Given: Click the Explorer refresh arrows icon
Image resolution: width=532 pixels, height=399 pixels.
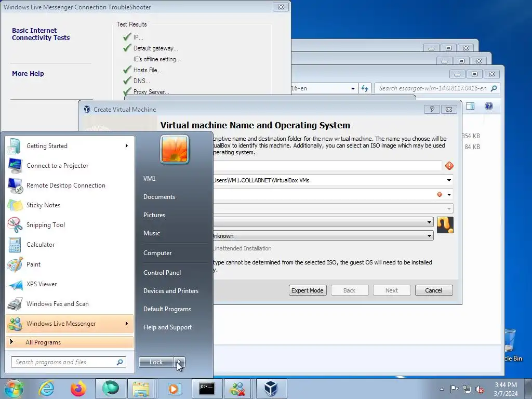Looking at the screenshot, I should 365,88.
